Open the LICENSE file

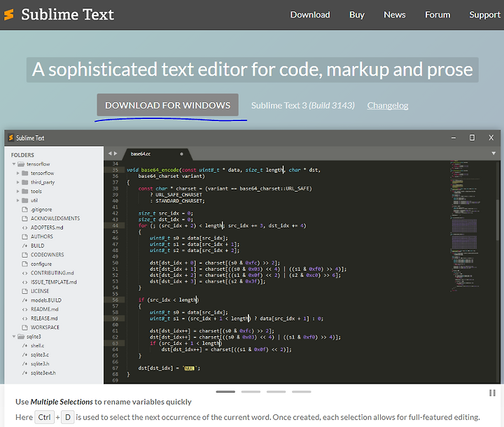click(40, 291)
